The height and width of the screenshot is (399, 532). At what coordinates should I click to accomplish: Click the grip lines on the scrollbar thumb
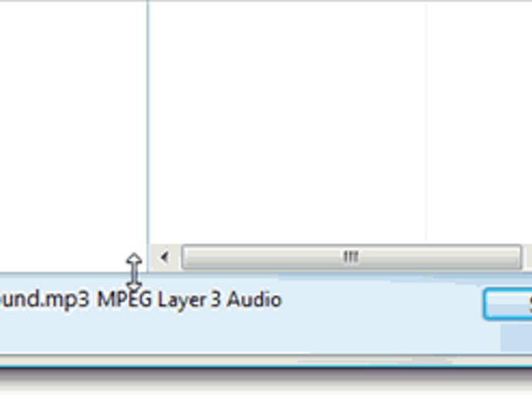[x=351, y=257]
